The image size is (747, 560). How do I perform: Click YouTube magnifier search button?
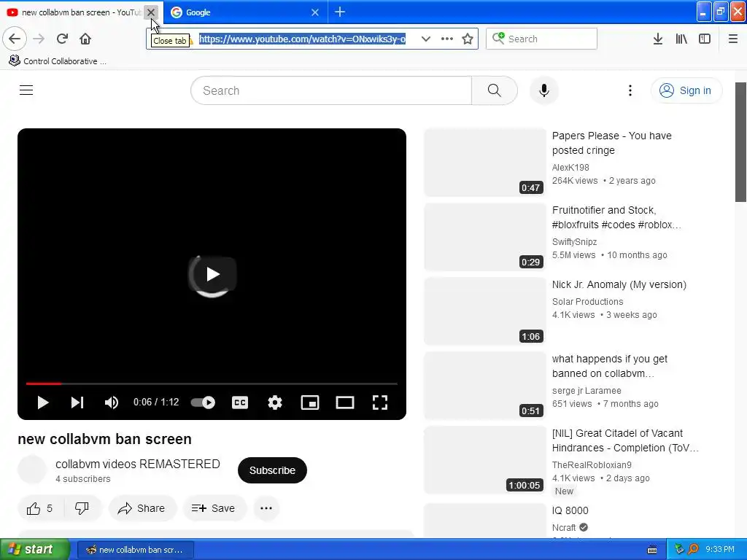[x=495, y=90]
